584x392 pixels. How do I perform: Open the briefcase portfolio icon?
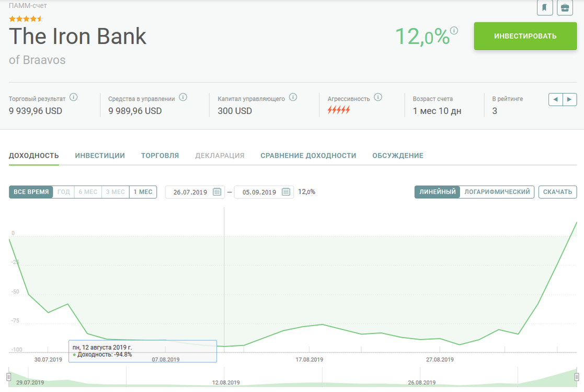tap(565, 7)
